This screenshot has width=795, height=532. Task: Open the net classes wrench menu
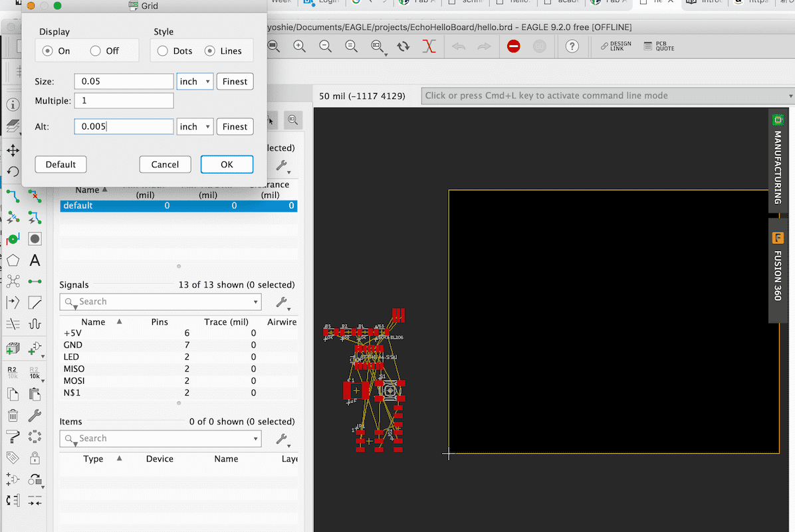click(x=283, y=165)
